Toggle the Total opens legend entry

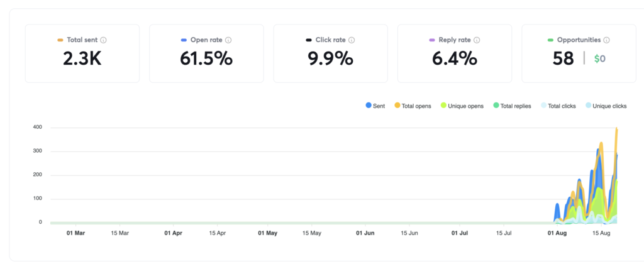point(413,106)
